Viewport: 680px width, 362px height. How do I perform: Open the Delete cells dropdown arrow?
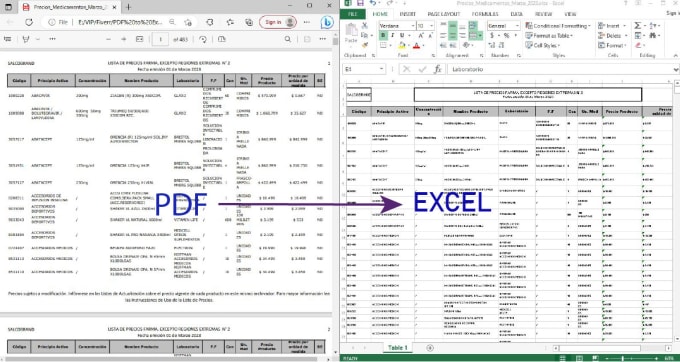pyautogui.click(x=625, y=36)
